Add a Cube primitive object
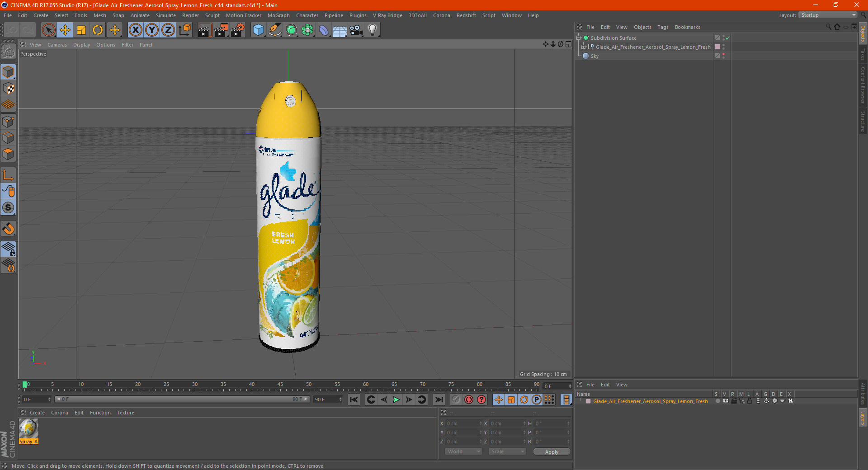The width and height of the screenshot is (868, 470). pyautogui.click(x=258, y=30)
